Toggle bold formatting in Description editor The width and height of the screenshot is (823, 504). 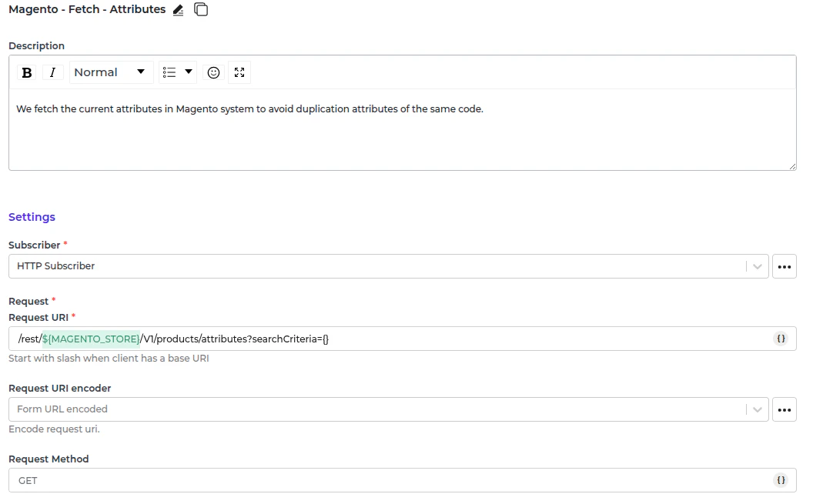tap(27, 72)
